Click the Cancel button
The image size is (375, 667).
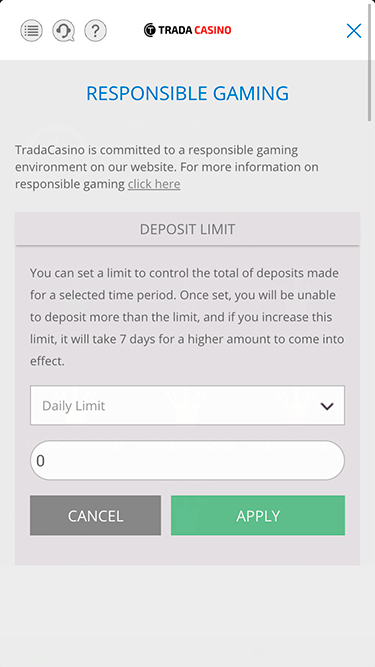95,515
